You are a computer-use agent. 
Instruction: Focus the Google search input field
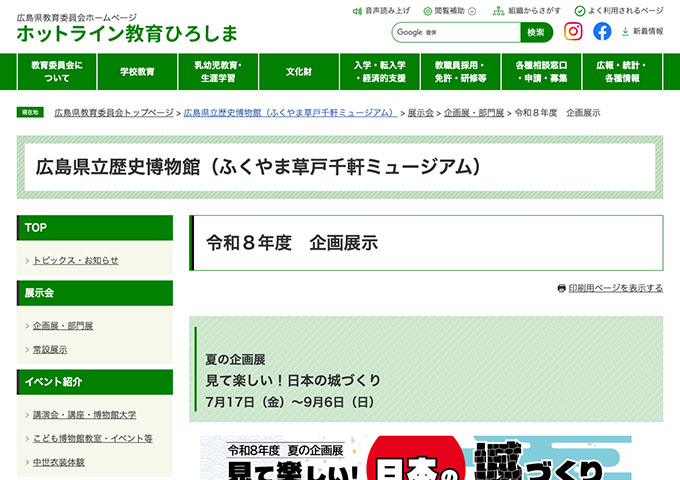tap(456, 32)
